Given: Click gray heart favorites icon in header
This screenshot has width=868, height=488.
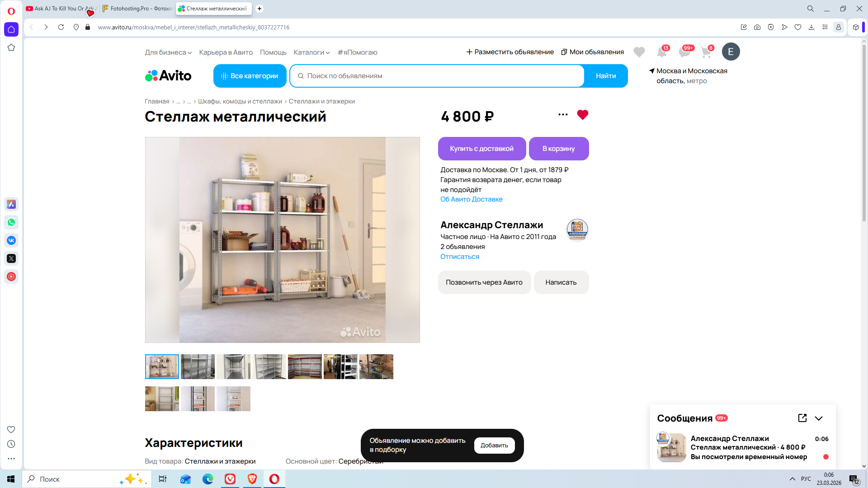Looking at the screenshot, I should click(x=639, y=52).
